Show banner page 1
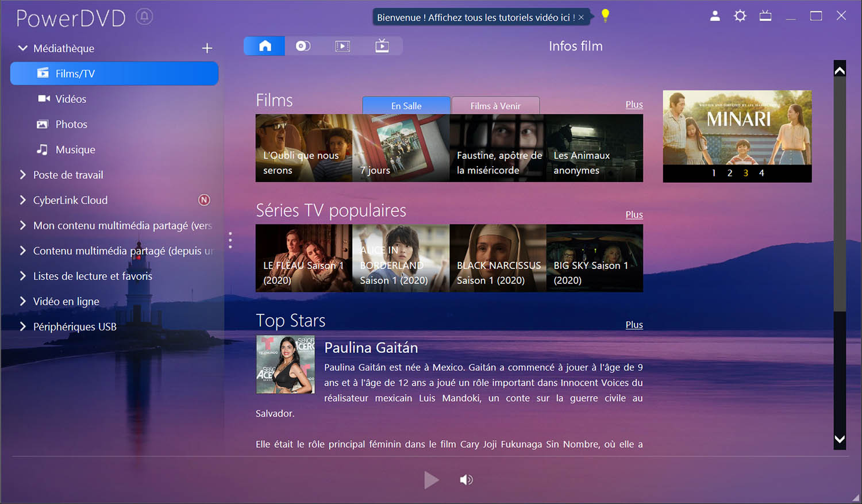This screenshot has height=504, width=862. click(x=714, y=173)
